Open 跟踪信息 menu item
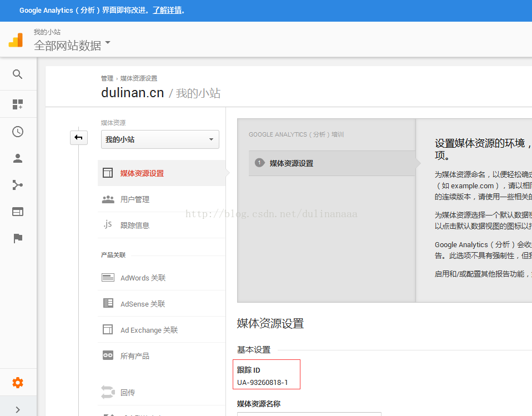The width and height of the screenshot is (532, 416). click(x=162, y=225)
